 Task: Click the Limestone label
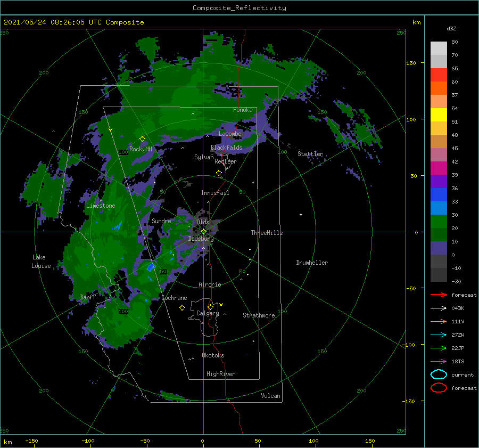101,206
